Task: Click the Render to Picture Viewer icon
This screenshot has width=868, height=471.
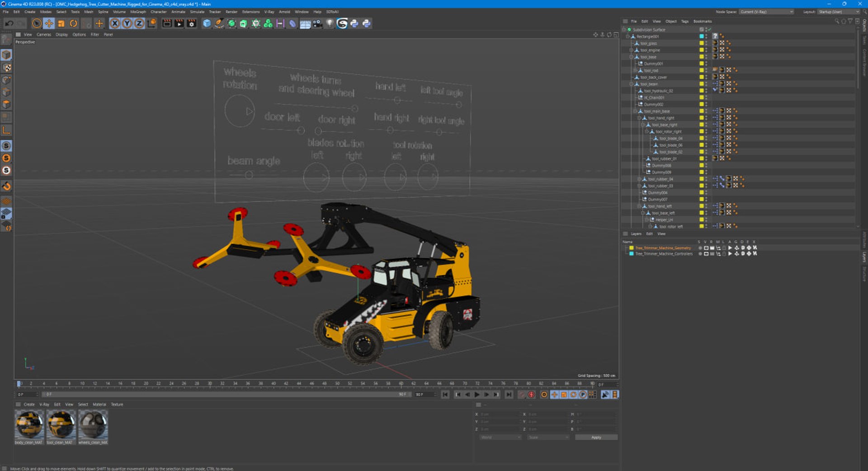Action: [x=179, y=24]
